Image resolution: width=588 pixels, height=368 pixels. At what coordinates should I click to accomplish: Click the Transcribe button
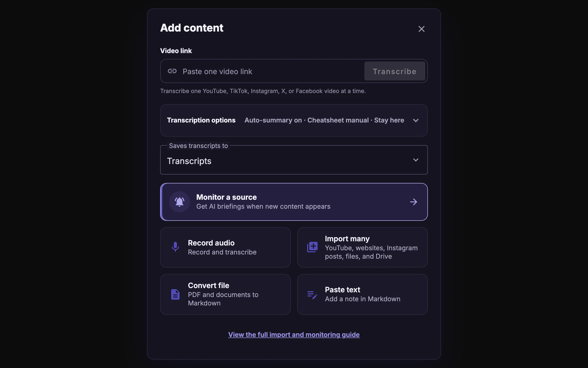395,71
